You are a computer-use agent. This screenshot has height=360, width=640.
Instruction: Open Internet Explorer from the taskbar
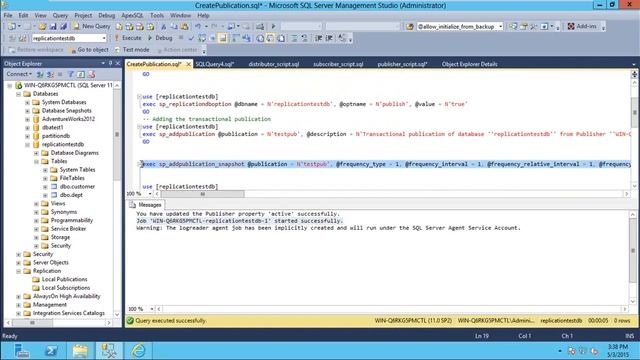point(138,351)
